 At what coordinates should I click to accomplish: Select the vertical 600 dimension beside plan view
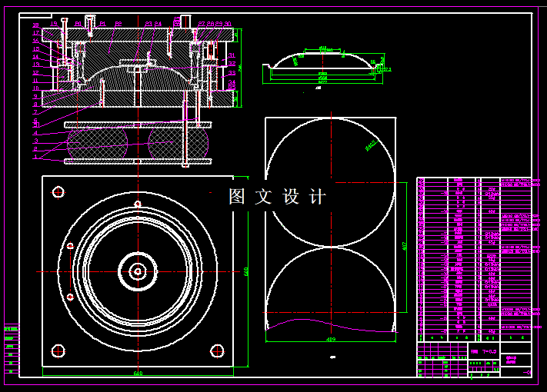tap(246, 272)
